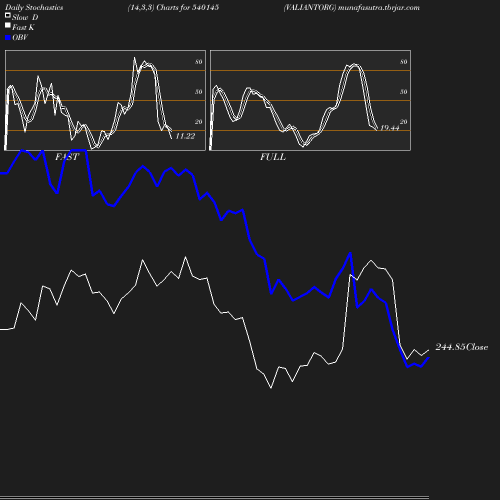Click the FULL stochastic chart panel

point(310,100)
